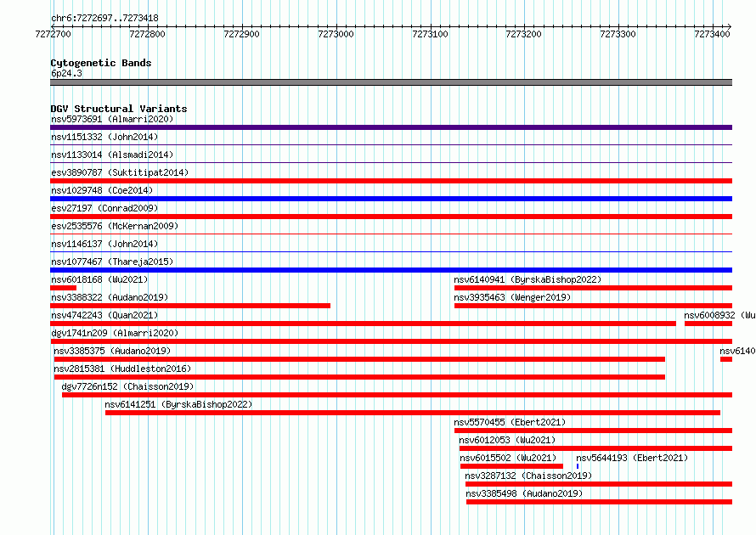Click the dgv7726n152 (Chaisson2019) label
The height and width of the screenshot is (535, 756).
click(127, 386)
